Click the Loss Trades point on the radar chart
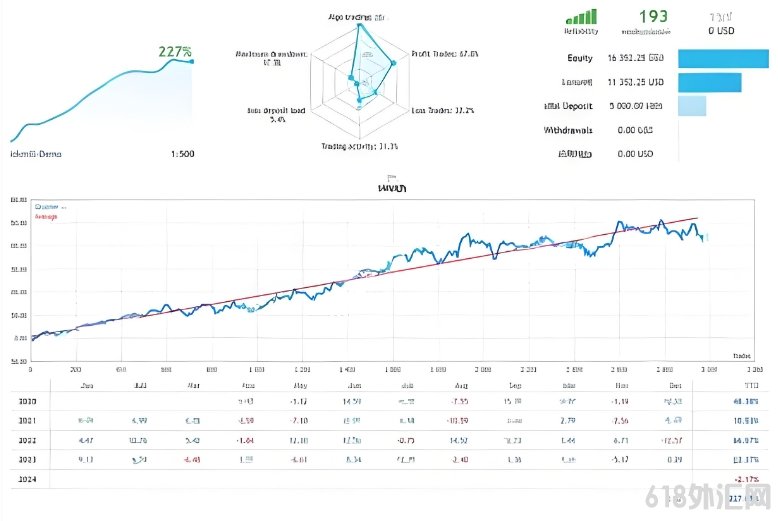The image size is (778, 521). tap(376, 92)
